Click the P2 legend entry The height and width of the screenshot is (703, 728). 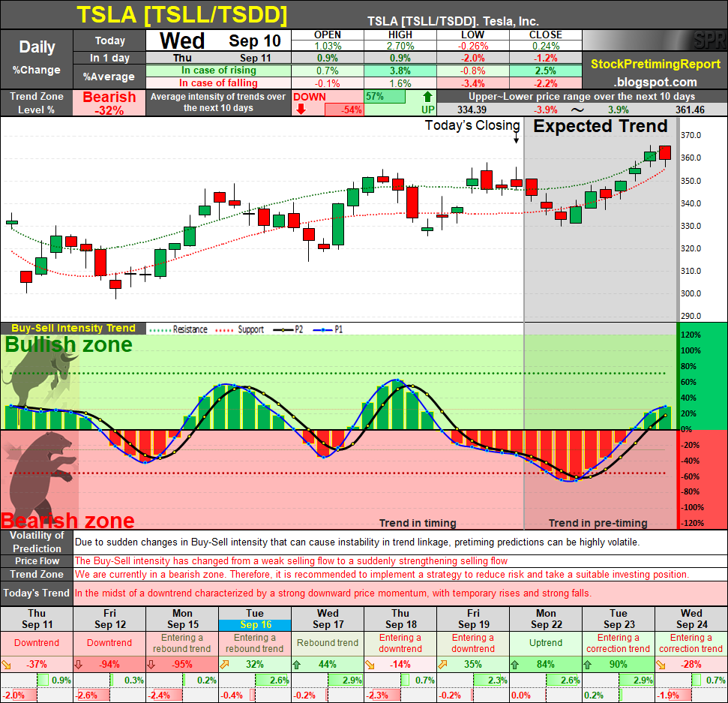pos(289,329)
